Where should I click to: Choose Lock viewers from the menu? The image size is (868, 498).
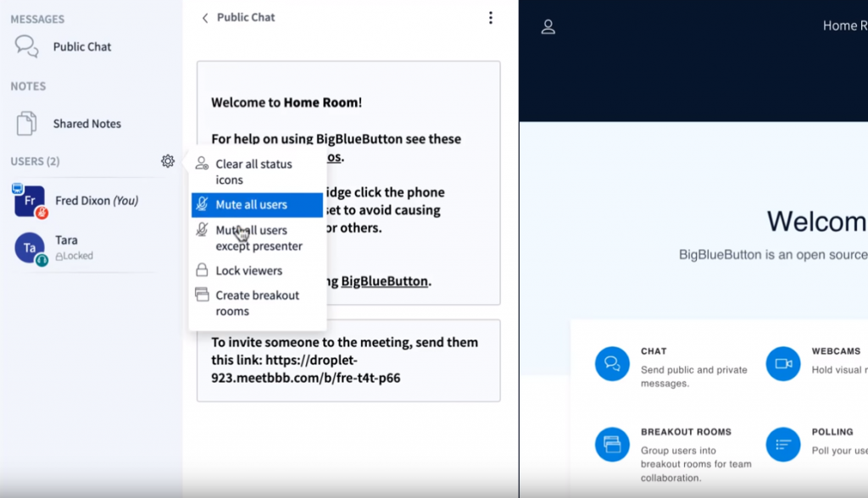point(258,270)
